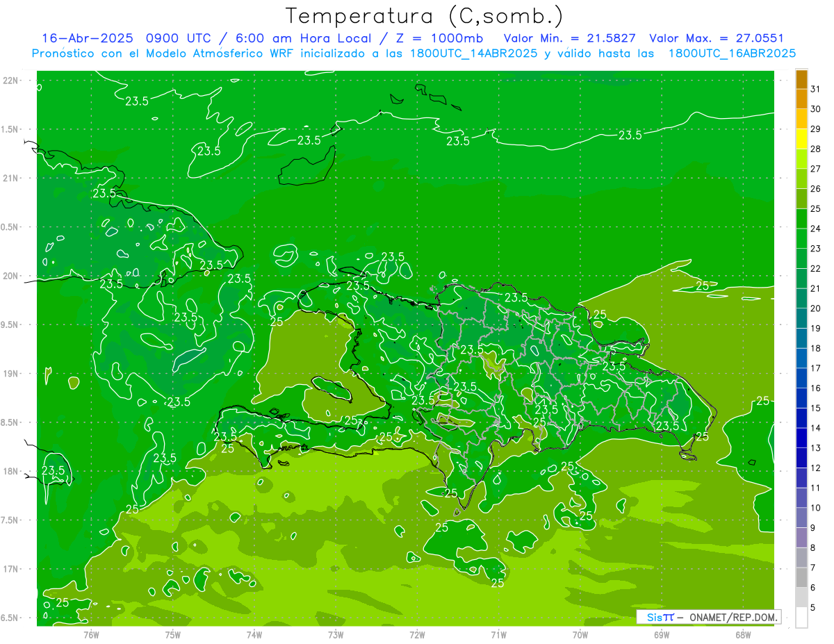The width and height of the screenshot is (834, 644).
Task: Click the '0900 UTC' time text
Action: (x=179, y=39)
